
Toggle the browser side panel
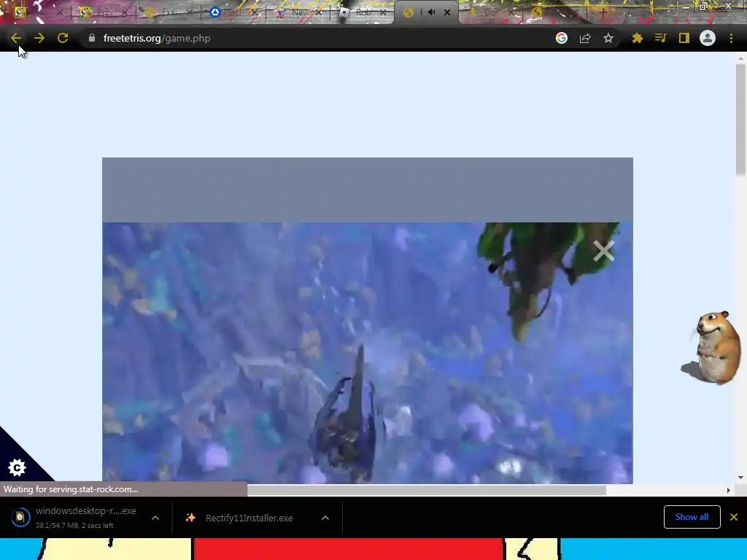[684, 38]
